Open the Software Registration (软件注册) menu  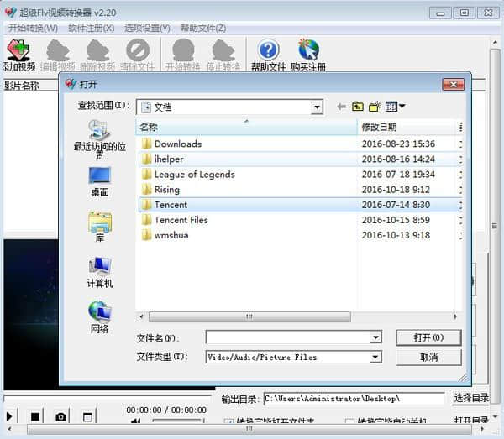[92, 28]
